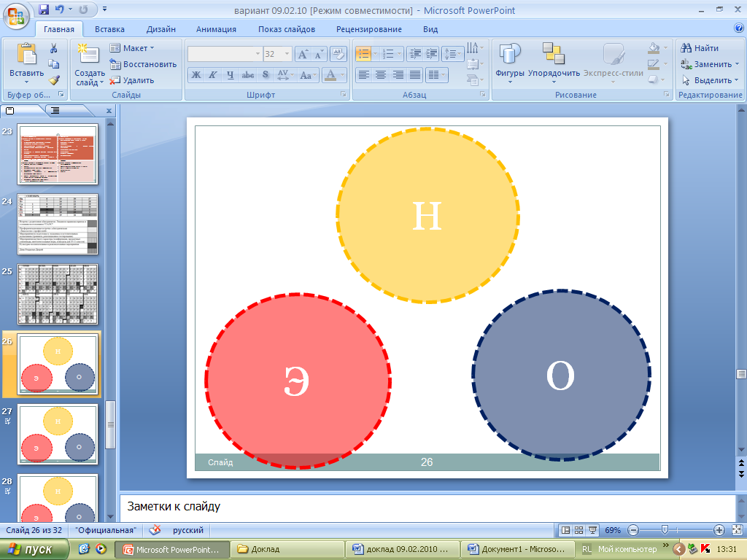Screen dimensions: 747x560
Task: Select the Рецензирование tab
Action: tap(369, 29)
